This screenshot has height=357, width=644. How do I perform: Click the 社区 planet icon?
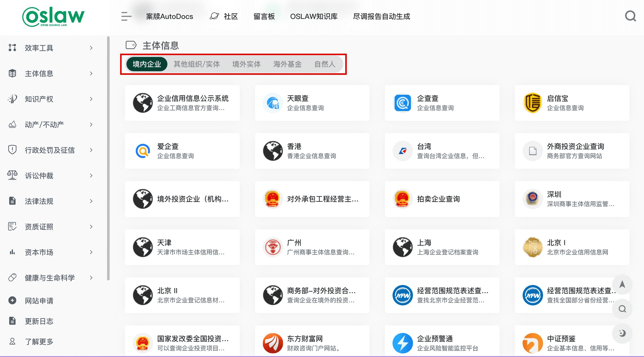[214, 16]
